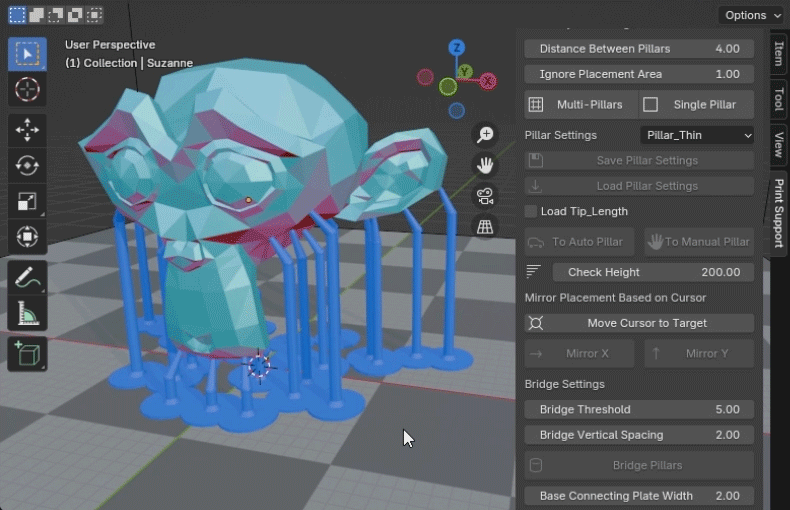Click negative Y axis green gizmo circle

click(447, 87)
